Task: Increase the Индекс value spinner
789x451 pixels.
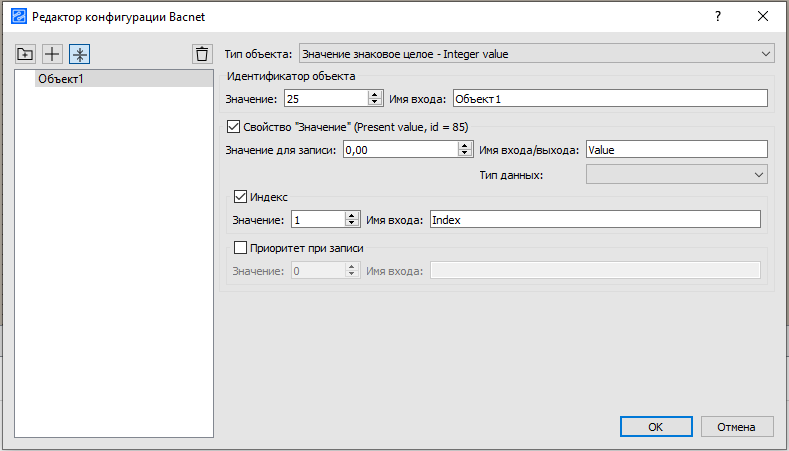Action: 352,215
